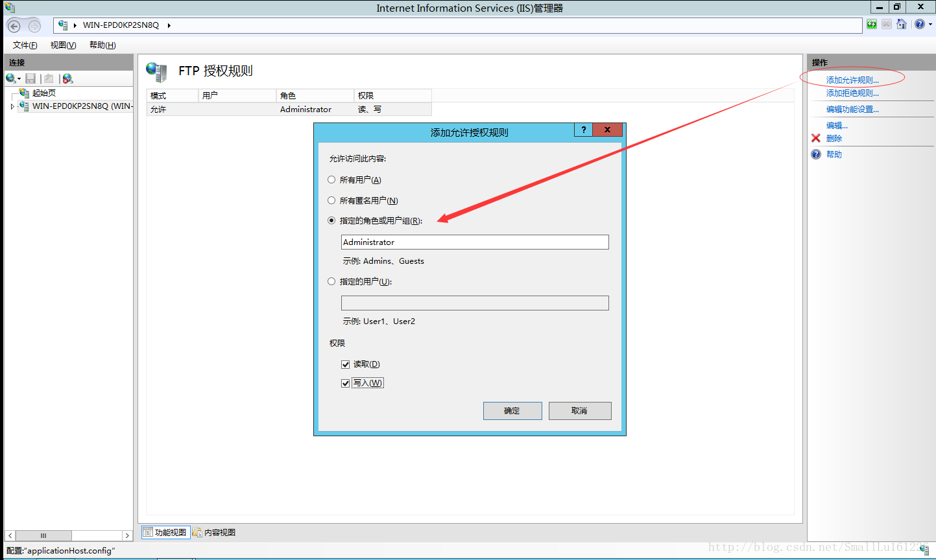This screenshot has height=560, width=936.
Task: Click the FTP authorization rules header icon
Action: point(156,71)
